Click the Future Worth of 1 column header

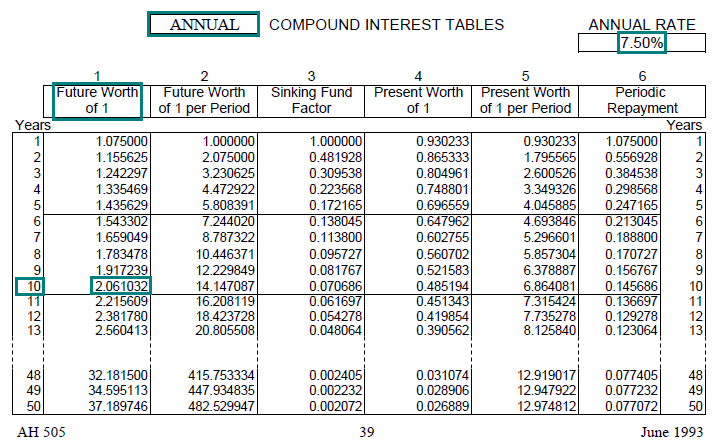[96, 100]
